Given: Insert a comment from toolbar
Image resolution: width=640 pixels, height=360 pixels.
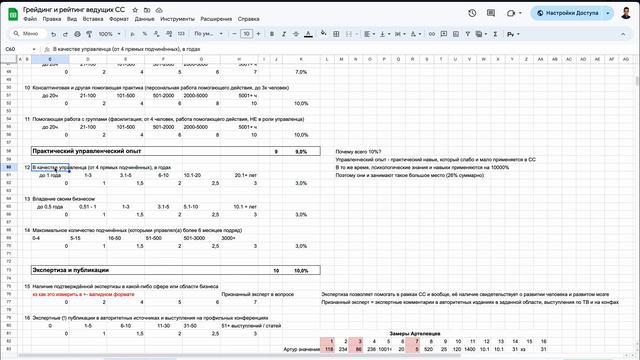Looking at the screenshot, I should pos(444,34).
